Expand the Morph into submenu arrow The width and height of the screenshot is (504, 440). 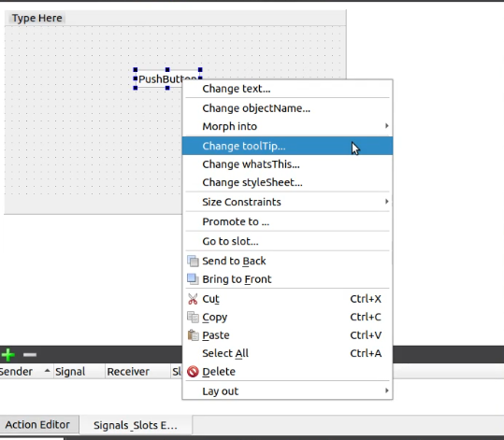click(x=387, y=126)
